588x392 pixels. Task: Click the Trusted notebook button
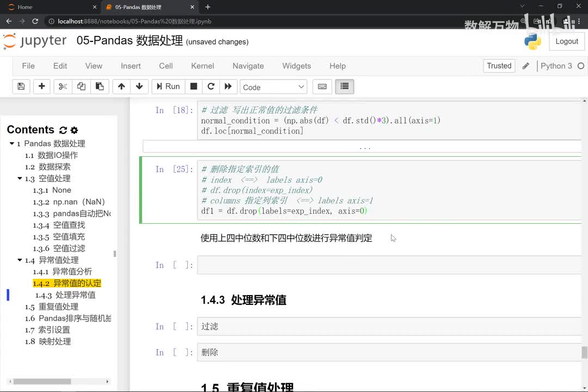pos(499,66)
